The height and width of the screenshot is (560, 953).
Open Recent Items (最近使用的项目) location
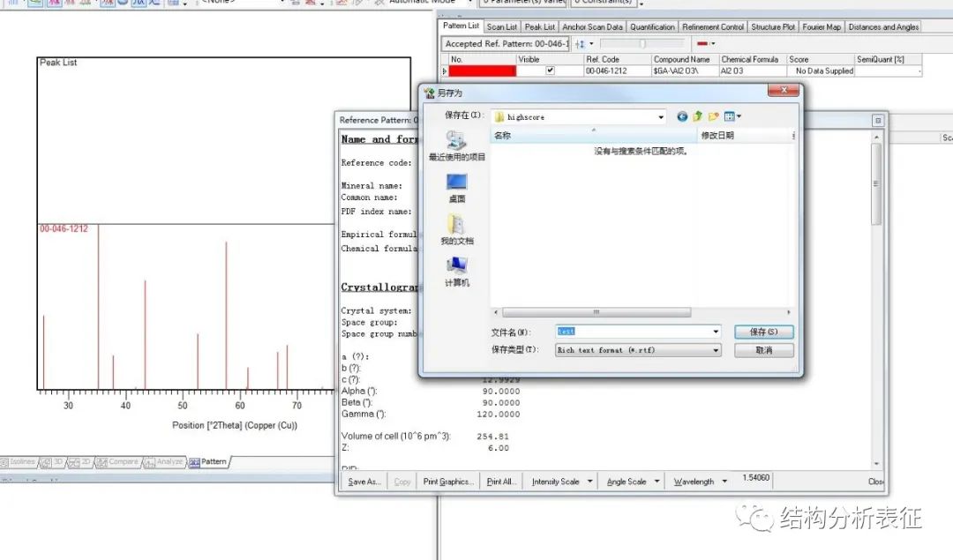pyautogui.click(x=456, y=146)
